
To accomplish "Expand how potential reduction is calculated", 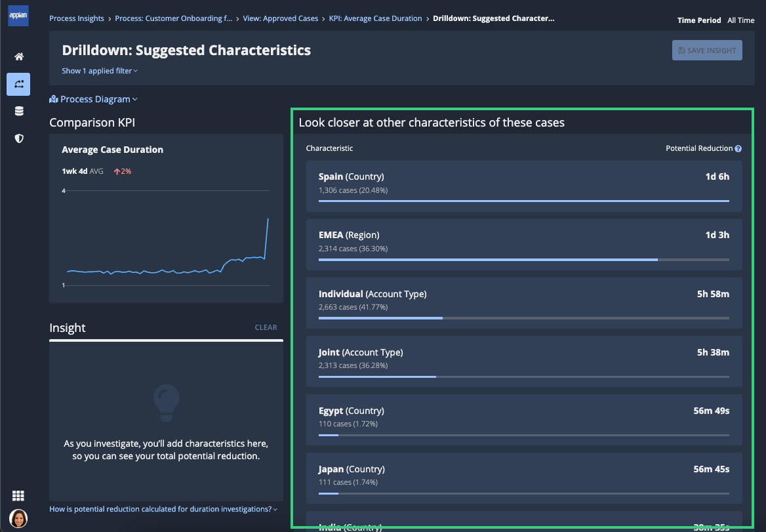I will (x=163, y=509).
